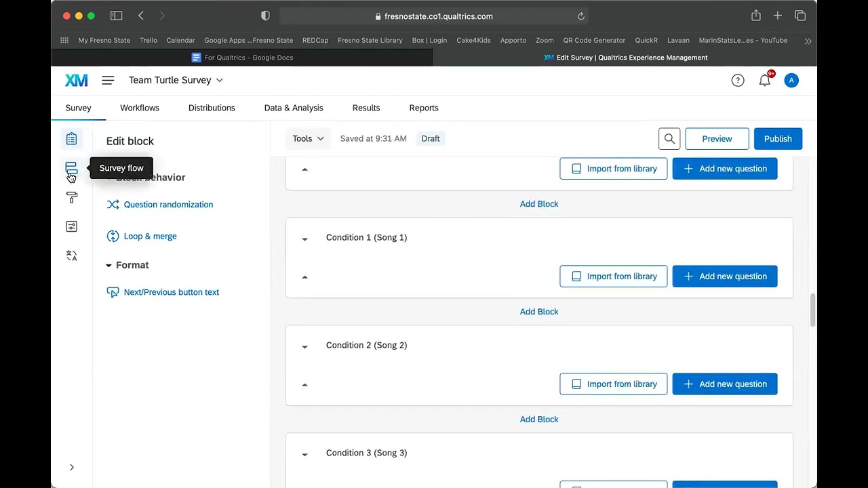Add new question in Condition 1 block
The width and height of the screenshot is (868, 488).
pyautogui.click(x=725, y=277)
